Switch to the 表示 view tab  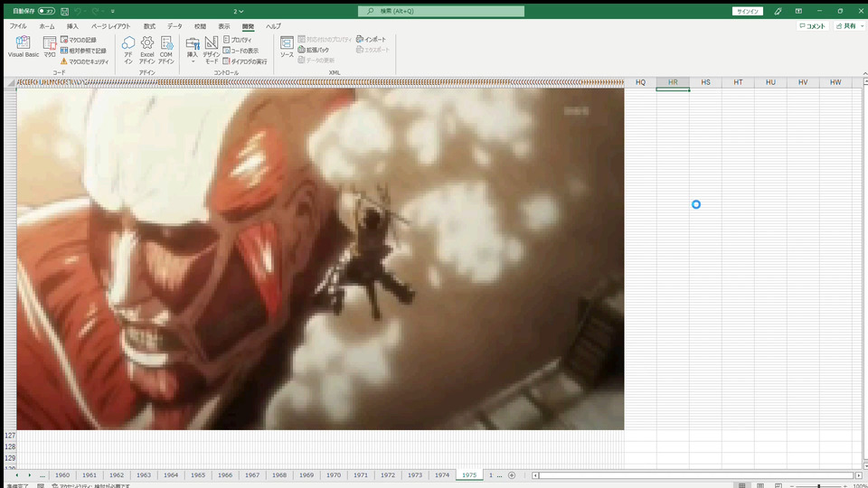(x=223, y=26)
